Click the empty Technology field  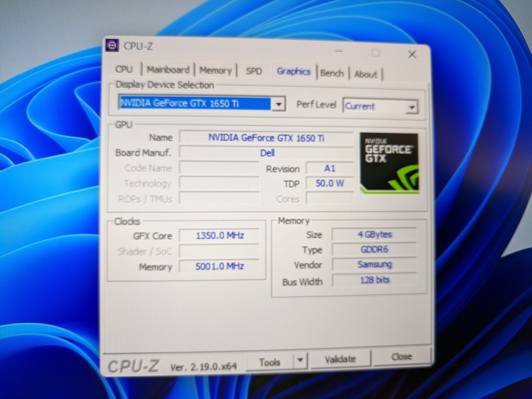[x=219, y=183]
